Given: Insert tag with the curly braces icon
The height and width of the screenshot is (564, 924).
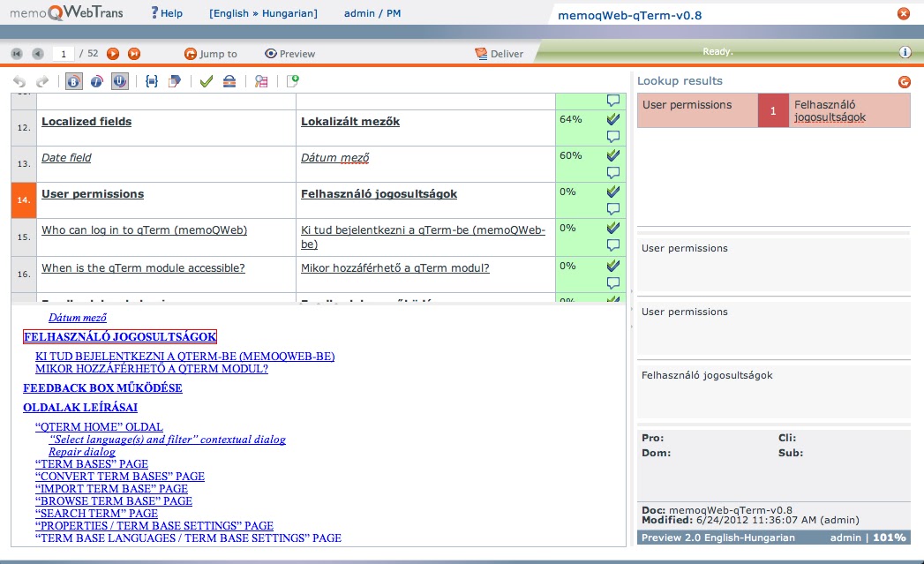Looking at the screenshot, I should click(152, 81).
